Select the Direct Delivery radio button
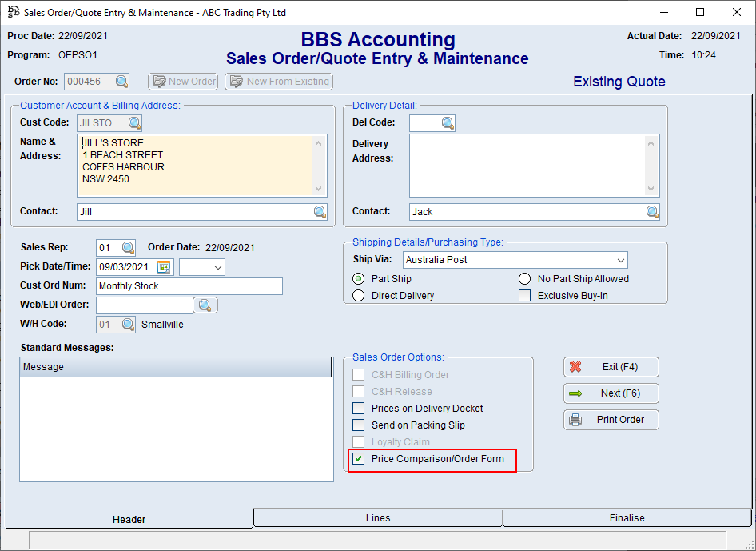The height and width of the screenshot is (551, 756). (358, 295)
